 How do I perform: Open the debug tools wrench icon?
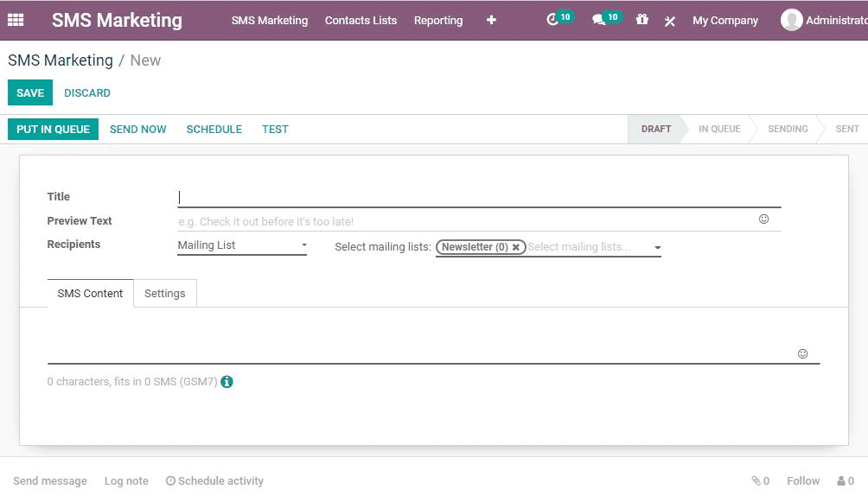pyautogui.click(x=670, y=21)
